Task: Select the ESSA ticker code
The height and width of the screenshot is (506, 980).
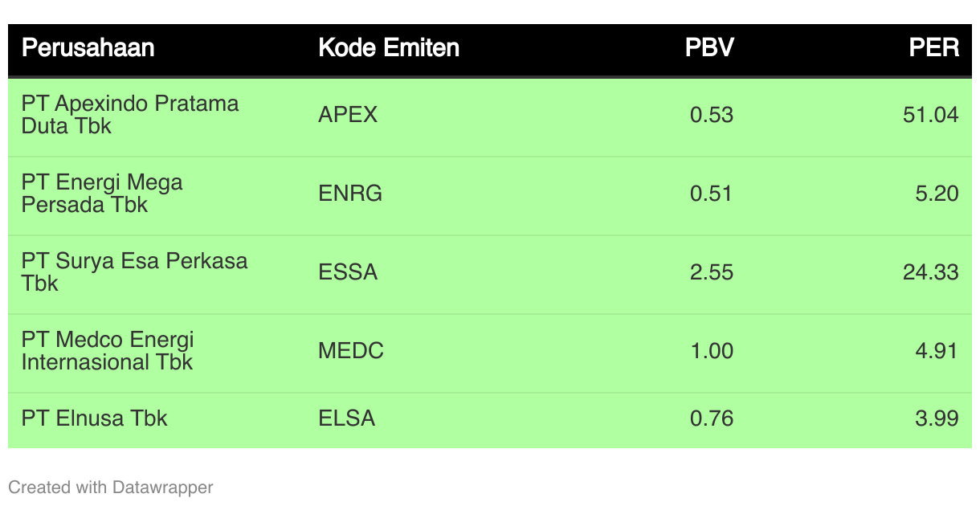Action: coord(348,272)
